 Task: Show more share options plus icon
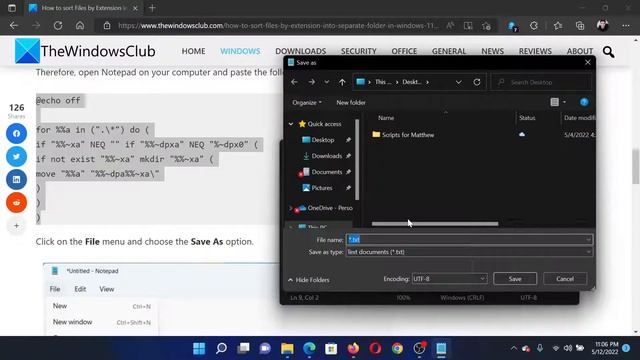(x=16, y=225)
